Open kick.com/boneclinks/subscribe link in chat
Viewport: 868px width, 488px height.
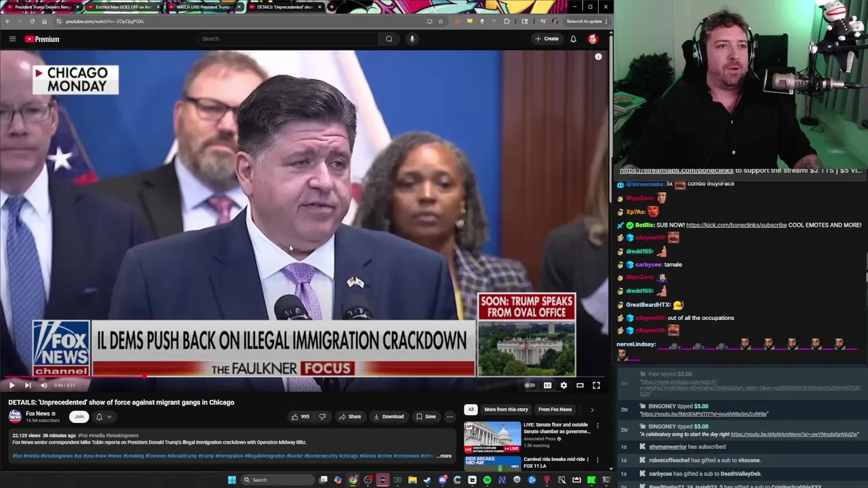736,225
